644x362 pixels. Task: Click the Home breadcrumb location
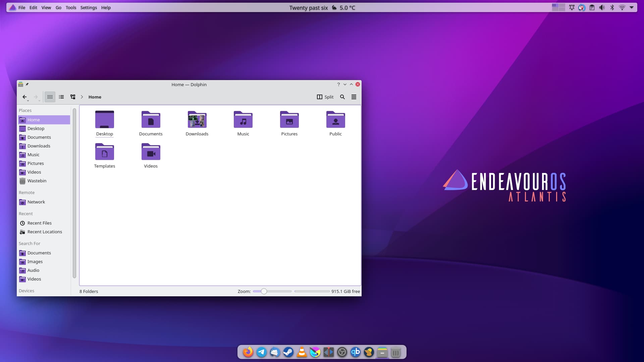tap(95, 97)
